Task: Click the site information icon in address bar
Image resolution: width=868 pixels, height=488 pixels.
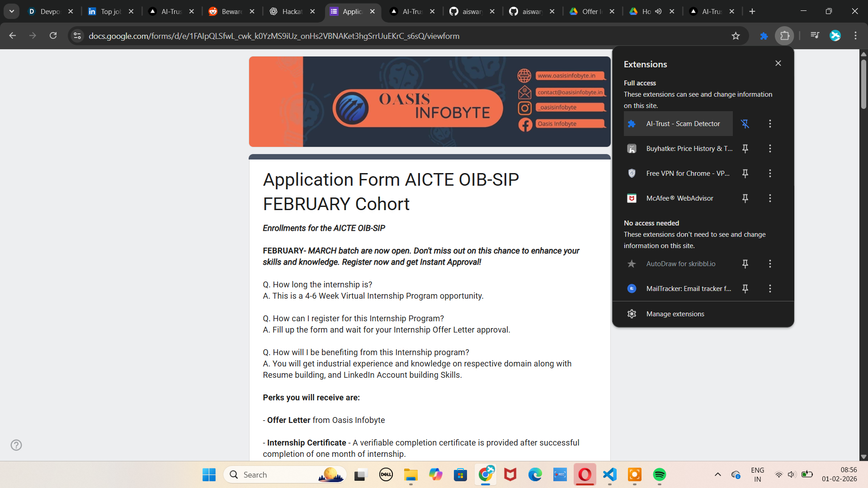Action: [x=77, y=36]
